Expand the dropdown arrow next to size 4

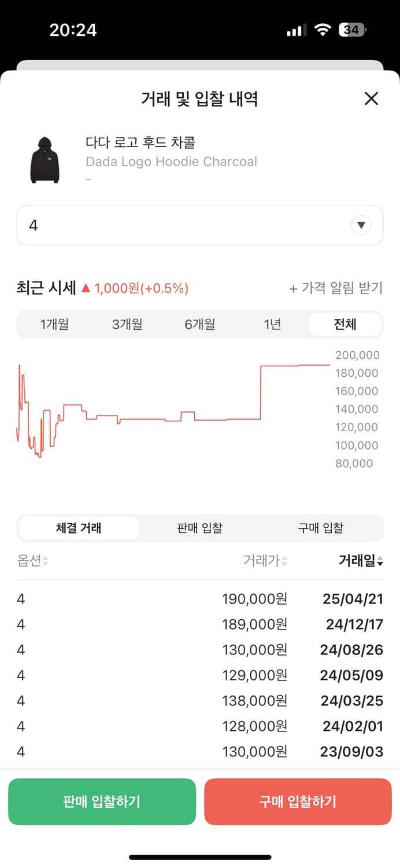[x=361, y=225]
